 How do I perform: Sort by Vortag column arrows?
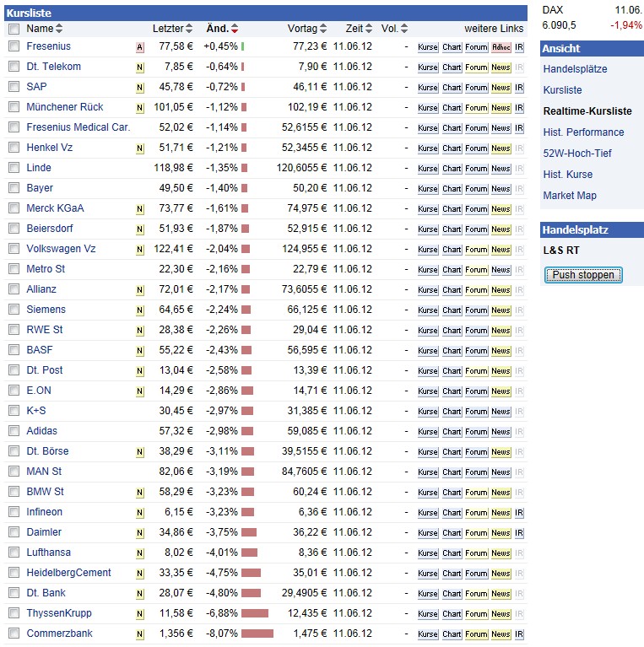pyautogui.click(x=323, y=29)
